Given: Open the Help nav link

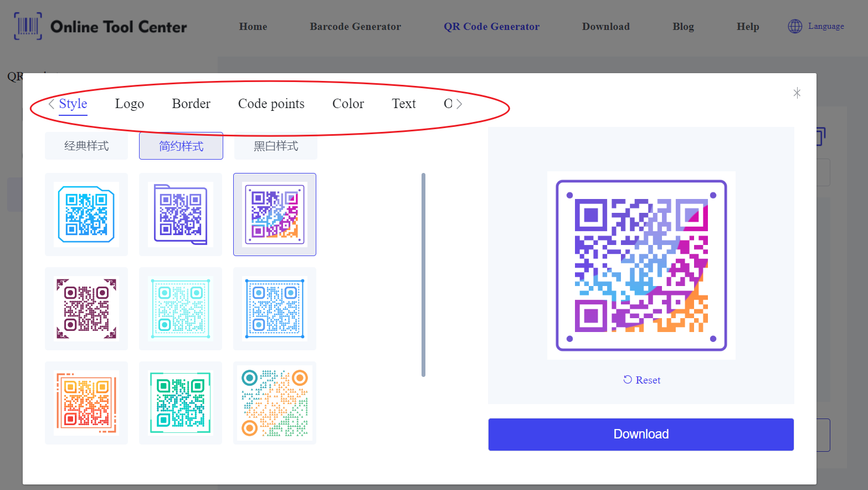Looking at the screenshot, I should tap(748, 27).
